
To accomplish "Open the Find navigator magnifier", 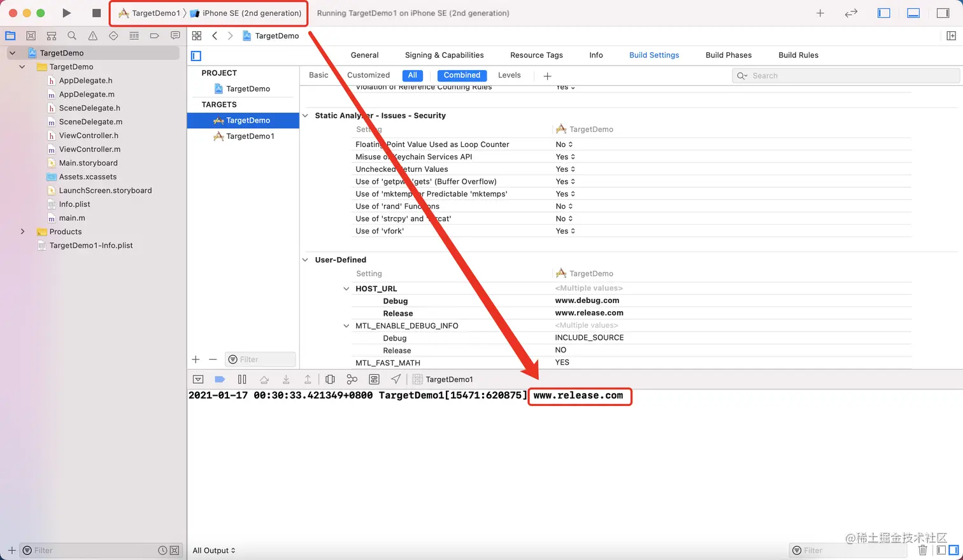I will point(72,36).
